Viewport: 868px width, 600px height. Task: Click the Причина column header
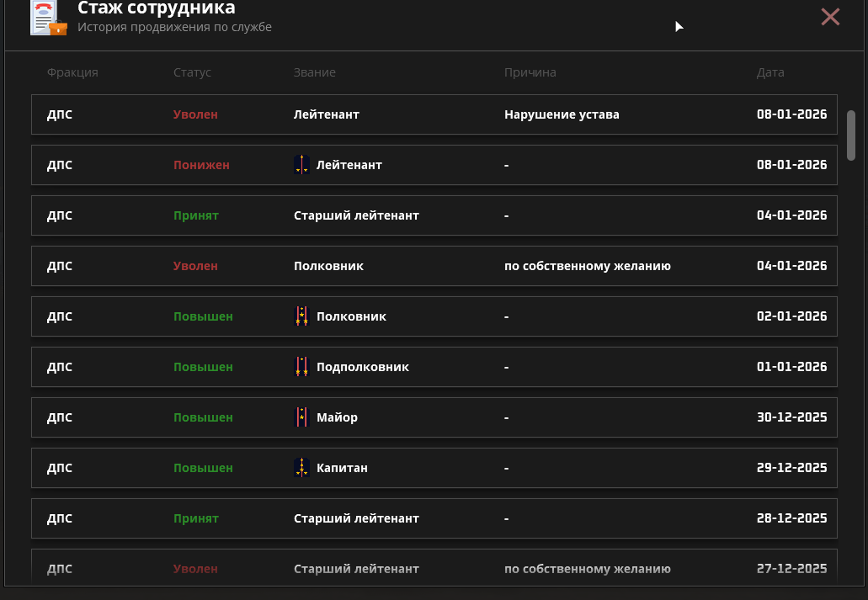tap(530, 72)
